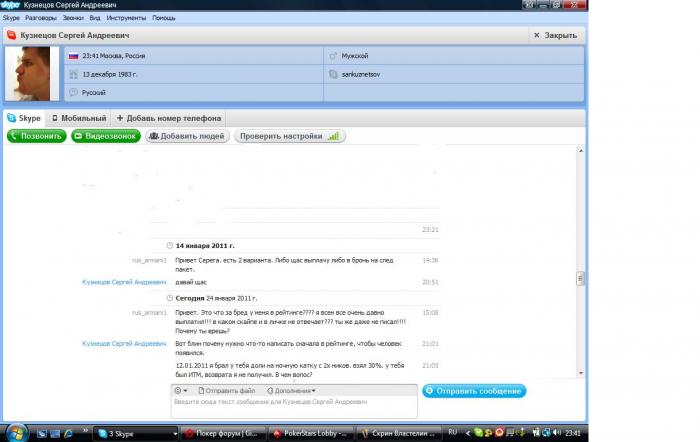Screen dimensions: 700x442
Task: Click the clock icon beside 14 января 2011
Action: (x=170, y=246)
